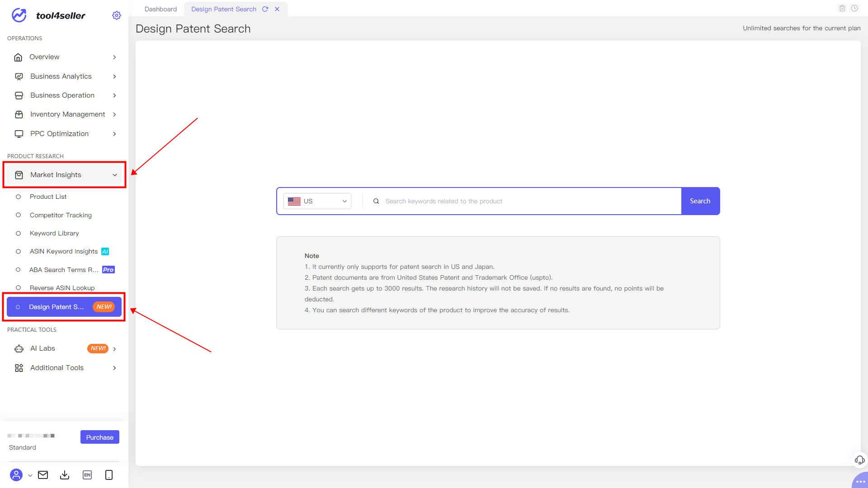Screen dimensions: 868x488
Task: Click the Market Insights label
Action: (x=56, y=175)
